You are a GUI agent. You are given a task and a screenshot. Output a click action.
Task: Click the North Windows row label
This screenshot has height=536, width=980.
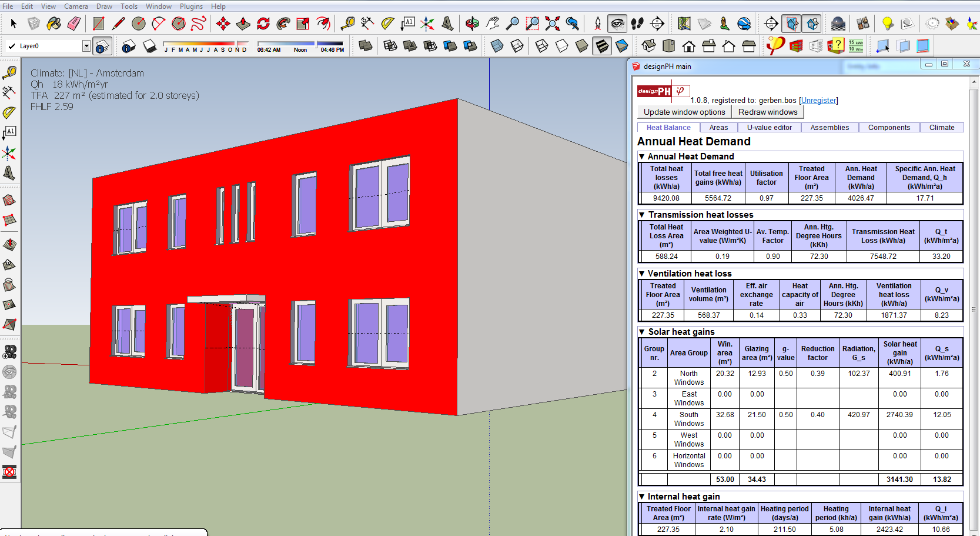coord(689,378)
